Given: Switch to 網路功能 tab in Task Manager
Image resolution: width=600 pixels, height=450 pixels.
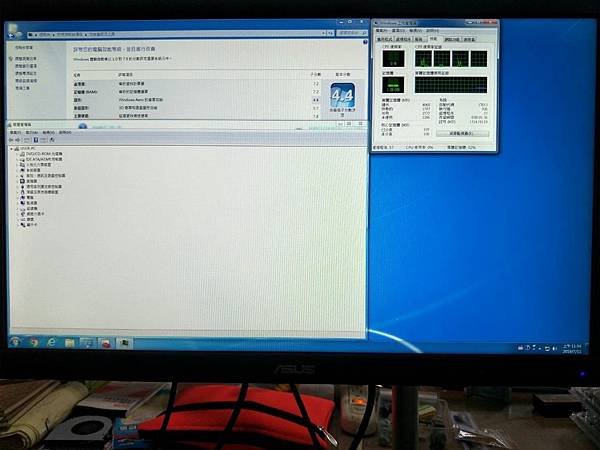Looking at the screenshot, I should tap(452, 39).
